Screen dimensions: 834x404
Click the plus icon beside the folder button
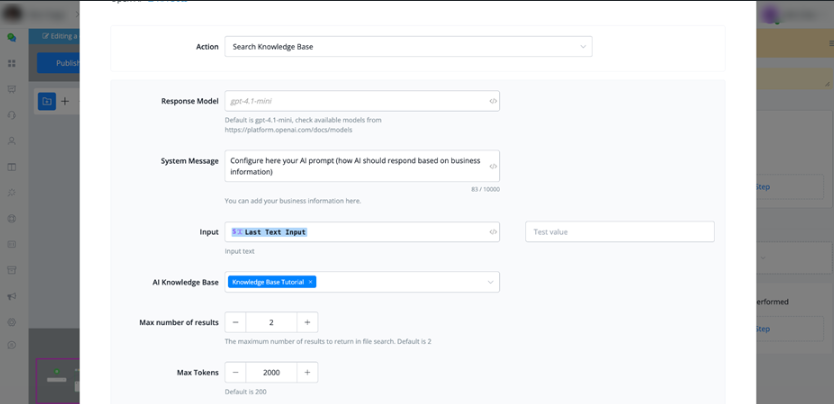tap(65, 101)
